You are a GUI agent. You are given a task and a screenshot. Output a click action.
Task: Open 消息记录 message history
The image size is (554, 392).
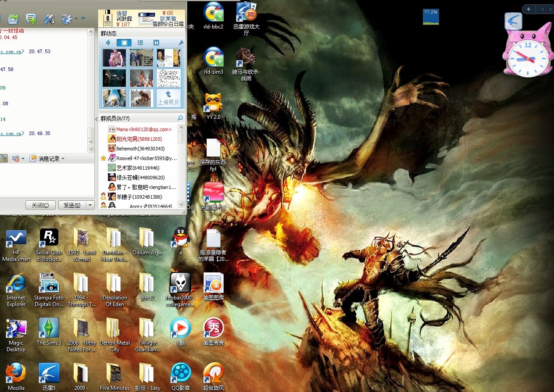[44, 158]
